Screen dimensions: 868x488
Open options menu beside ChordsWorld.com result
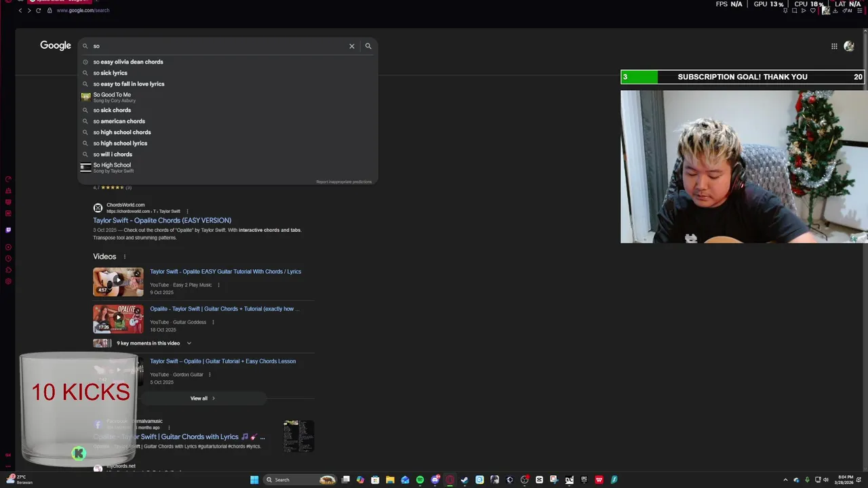click(187, 211)
